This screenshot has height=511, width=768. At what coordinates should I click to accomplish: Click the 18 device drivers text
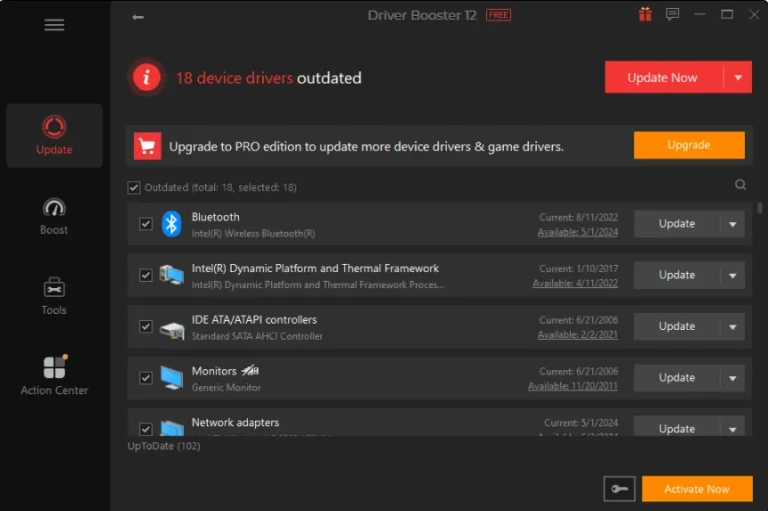coord(234,78)
